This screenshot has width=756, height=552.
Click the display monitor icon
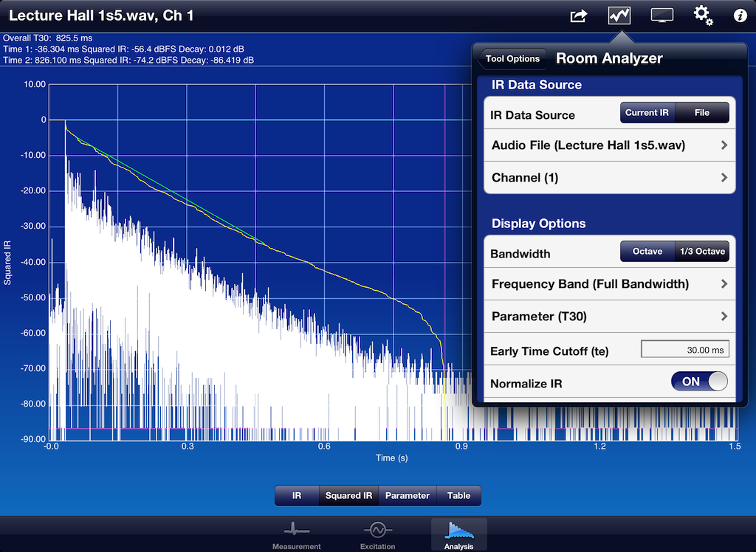click(x=661, y=15)
